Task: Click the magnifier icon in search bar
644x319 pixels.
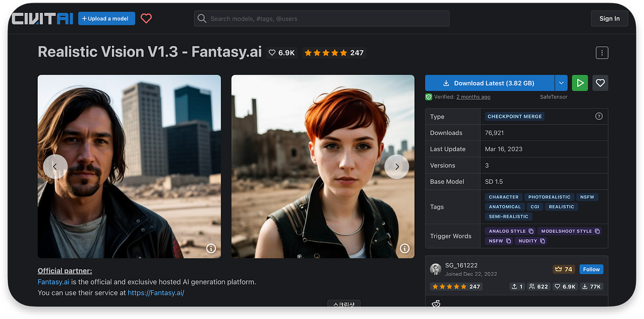Action: (202, 19)
